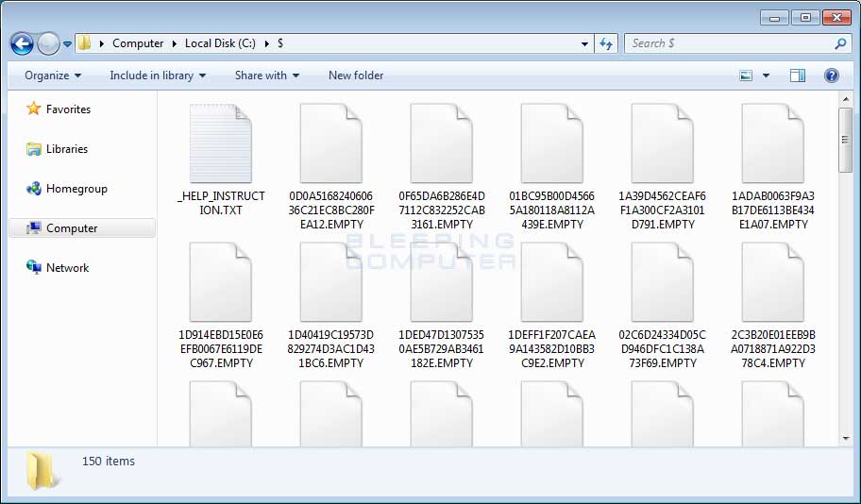Select file icon of 0D0A516824060636C21EC8BC280FEA12.EMPTY

point(331,143)
